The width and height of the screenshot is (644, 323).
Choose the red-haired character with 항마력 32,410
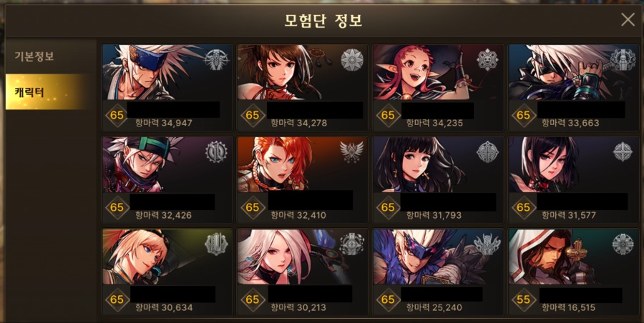(302, 180)
